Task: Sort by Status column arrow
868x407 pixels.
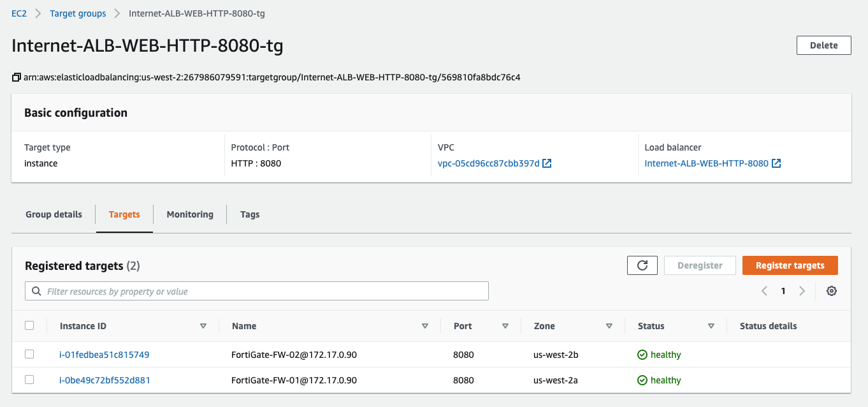Action: (x=711, y=326)
